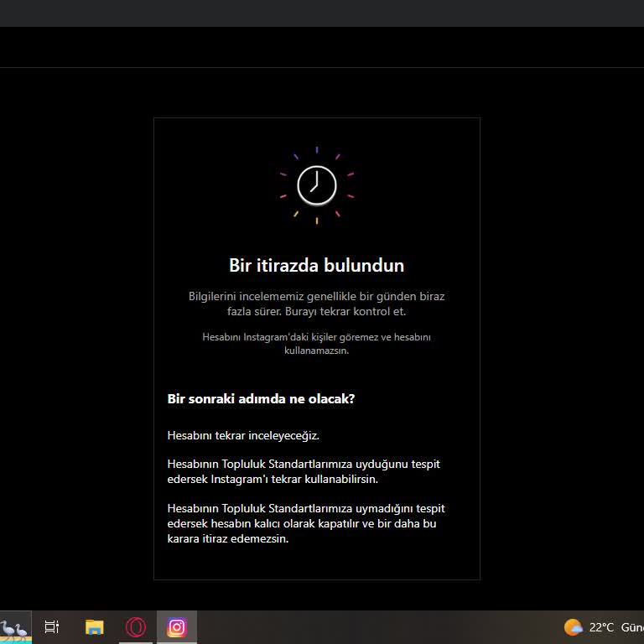Screen dimensions: 644x644
Task: Click the search highlight birds icon
Action: (15, 627)
